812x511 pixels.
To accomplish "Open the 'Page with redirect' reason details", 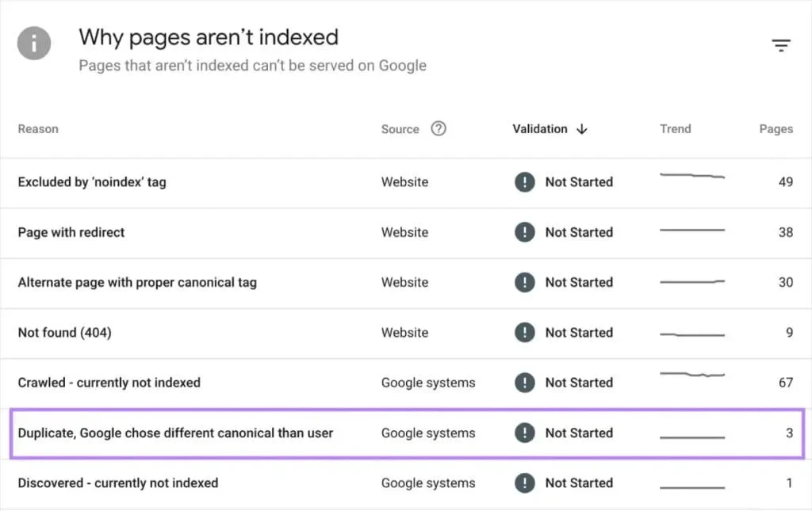I will 71,232.
